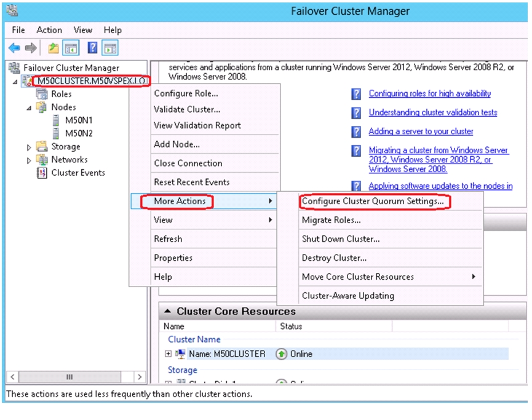Image resolution: width=532 pixels, height=420 pixels.
Task: Open Migrating a cluster from Windows Server link
Action: (439, 160)
